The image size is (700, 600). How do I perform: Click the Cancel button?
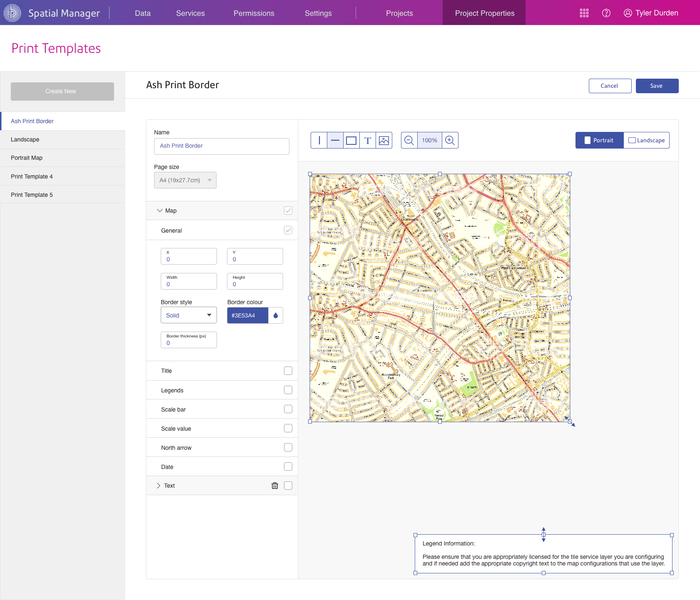[x=610, y=86]
